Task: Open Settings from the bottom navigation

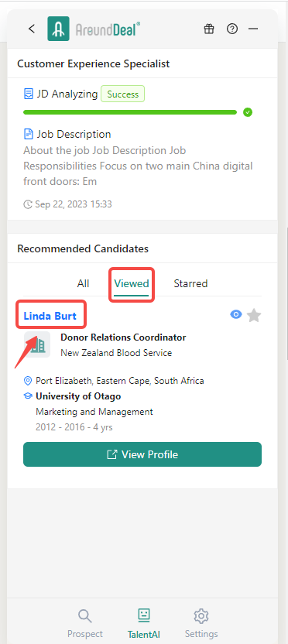Action: tap(201, 623)
